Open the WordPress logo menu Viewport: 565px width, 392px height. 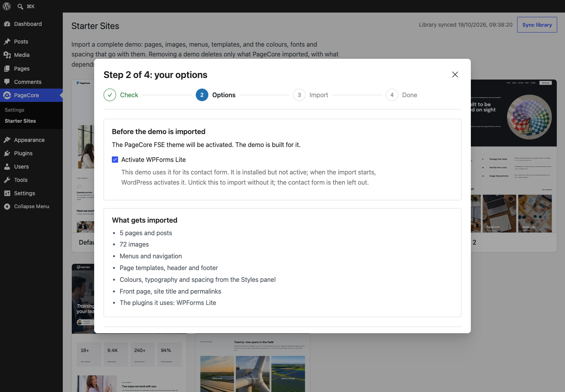[7, 6]
